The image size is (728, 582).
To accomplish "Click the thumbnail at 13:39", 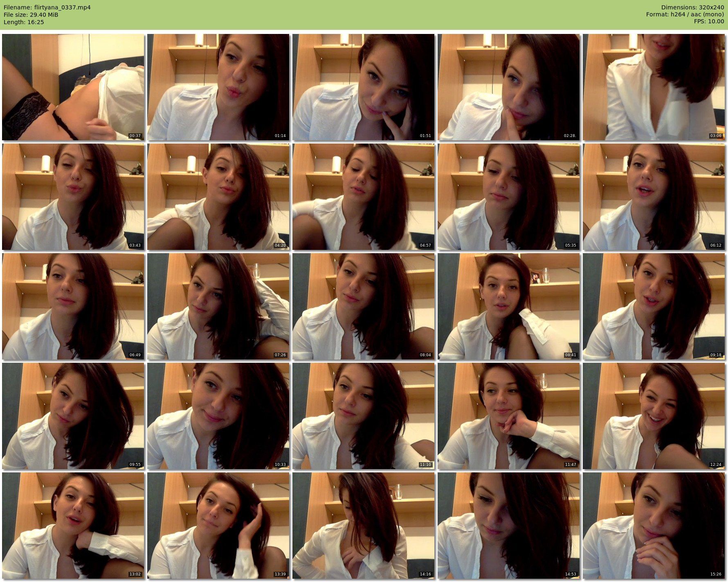I will (218, 526).
